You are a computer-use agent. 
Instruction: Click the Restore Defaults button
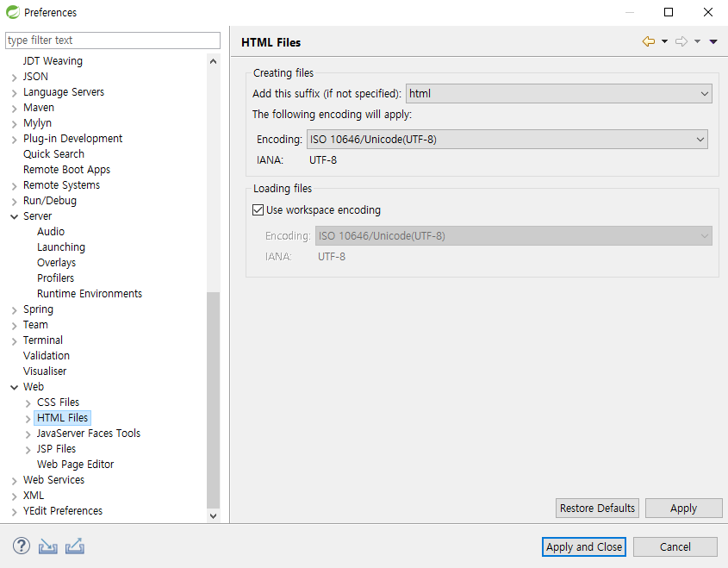[598, 508]
